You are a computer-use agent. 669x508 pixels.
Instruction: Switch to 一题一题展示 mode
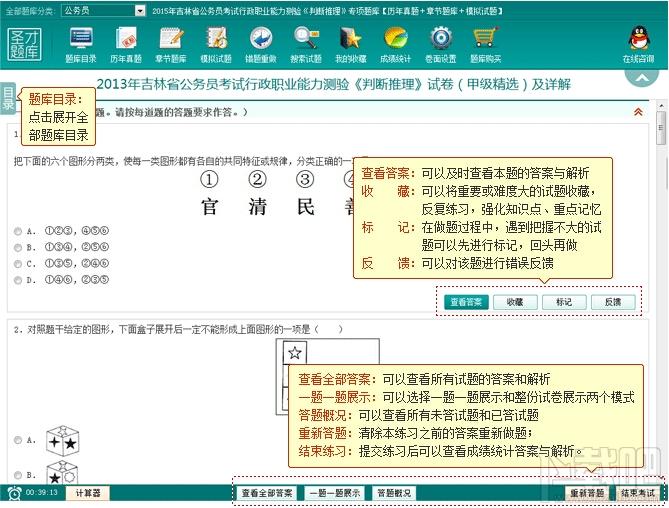coord(335,493)
